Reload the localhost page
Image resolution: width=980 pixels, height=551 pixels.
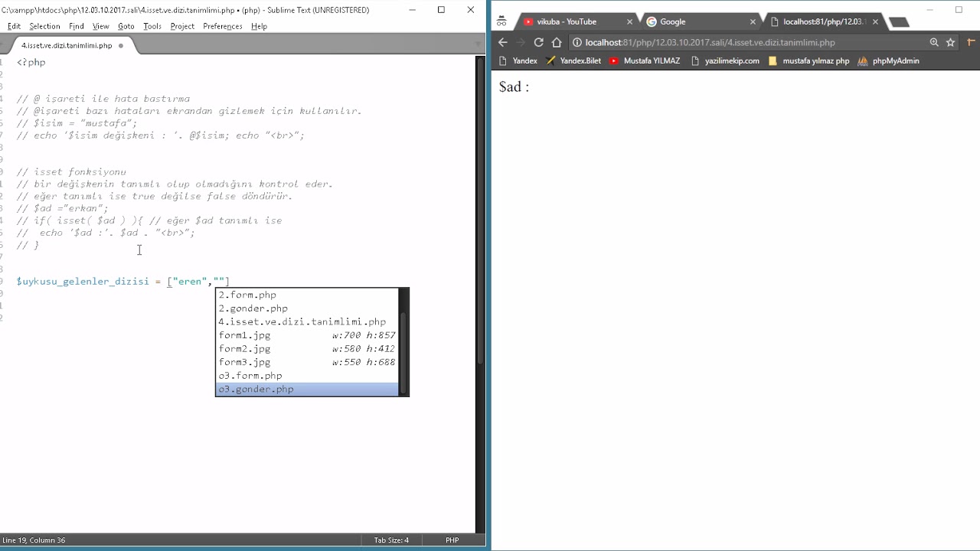(538, 42)
